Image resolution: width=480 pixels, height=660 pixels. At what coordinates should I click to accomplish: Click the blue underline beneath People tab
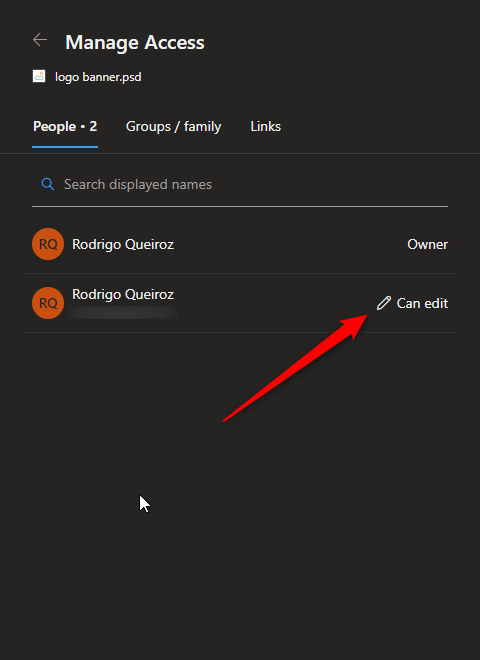click(x=65, y=147)
